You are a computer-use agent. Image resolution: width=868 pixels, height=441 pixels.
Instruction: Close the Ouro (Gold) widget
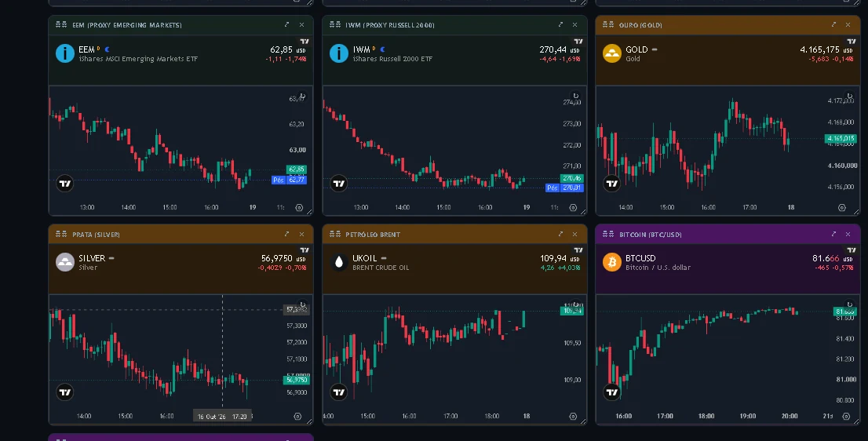click(848, 24)
